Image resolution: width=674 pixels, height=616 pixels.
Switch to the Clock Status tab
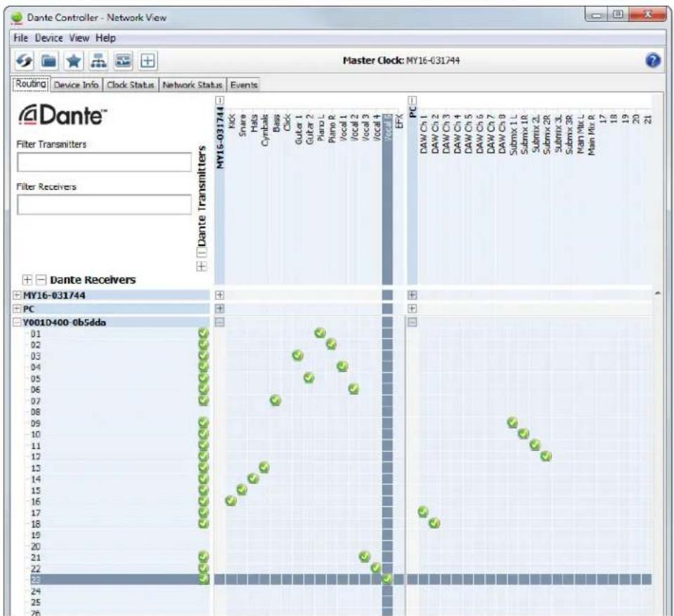[x=130, y=85]
